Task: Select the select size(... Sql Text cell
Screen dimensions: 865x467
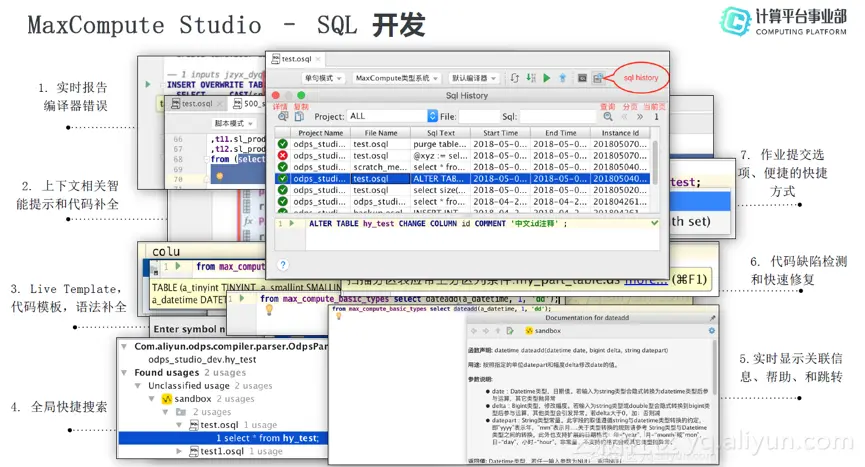Action: coord(440,190)
